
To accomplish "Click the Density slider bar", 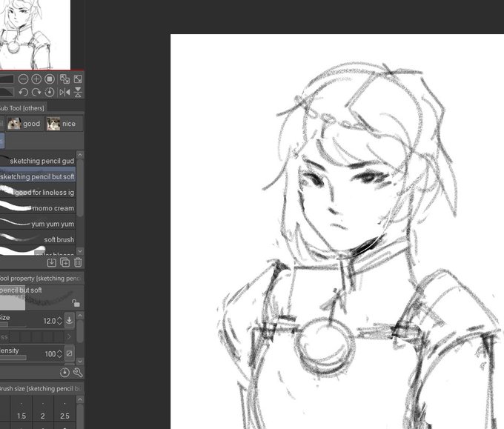I will coord(13,357).
